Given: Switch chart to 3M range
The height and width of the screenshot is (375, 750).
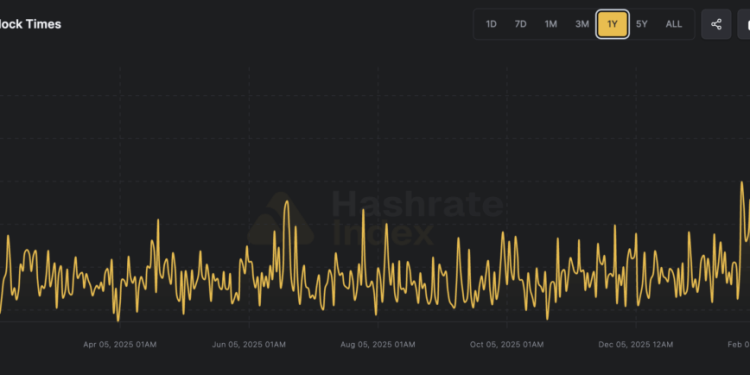Looking at the screenshot, I should click(582, 24).
